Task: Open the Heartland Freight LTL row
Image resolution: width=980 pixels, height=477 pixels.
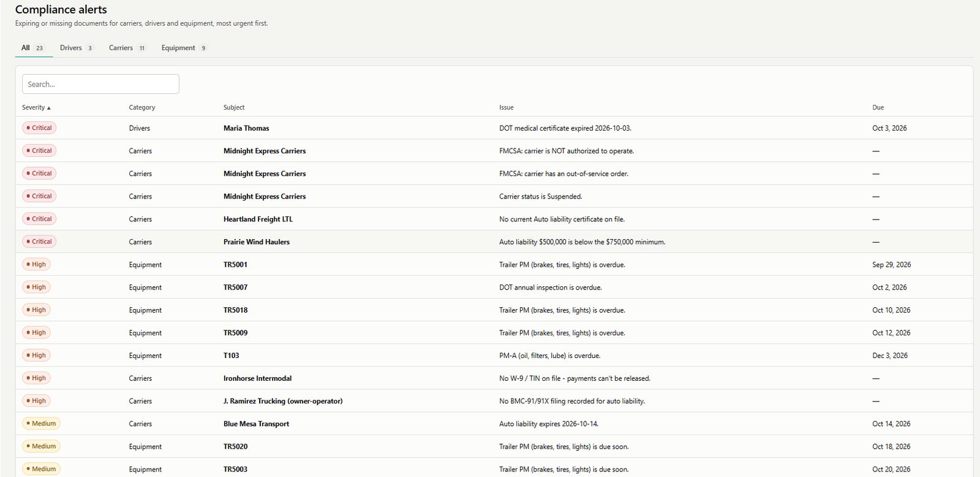Action: (494, 219)
